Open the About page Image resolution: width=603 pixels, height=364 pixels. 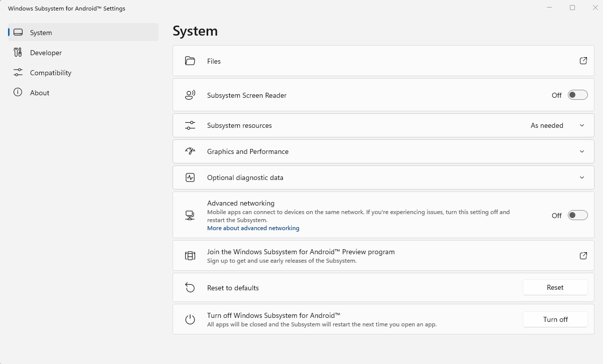pos(83,93)
